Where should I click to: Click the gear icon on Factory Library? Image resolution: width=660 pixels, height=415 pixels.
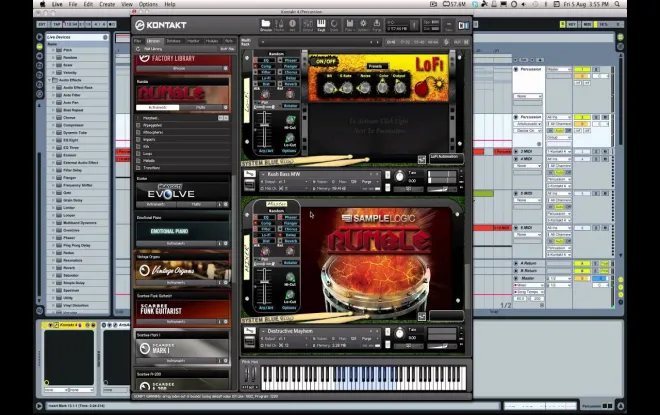point(226,68)
